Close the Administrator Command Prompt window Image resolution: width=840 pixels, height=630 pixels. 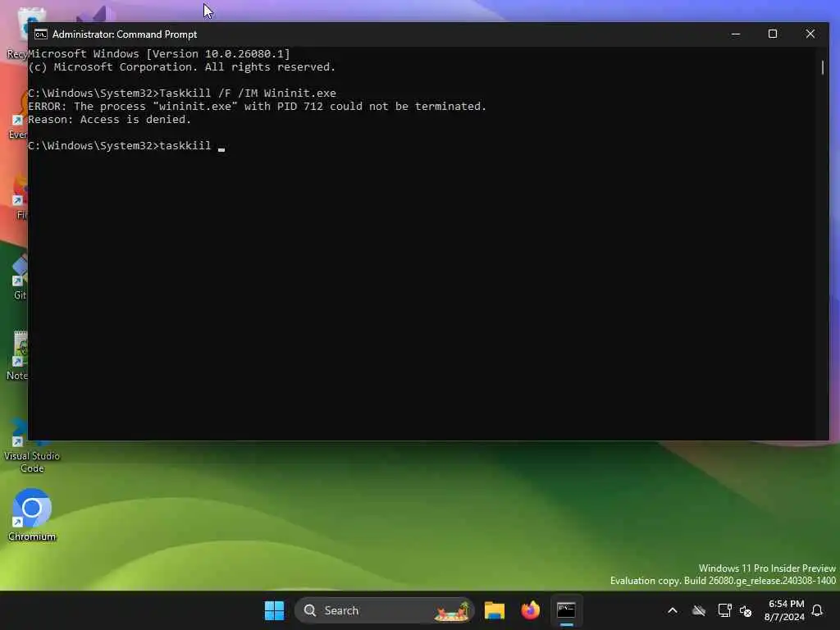click(810, 34)
